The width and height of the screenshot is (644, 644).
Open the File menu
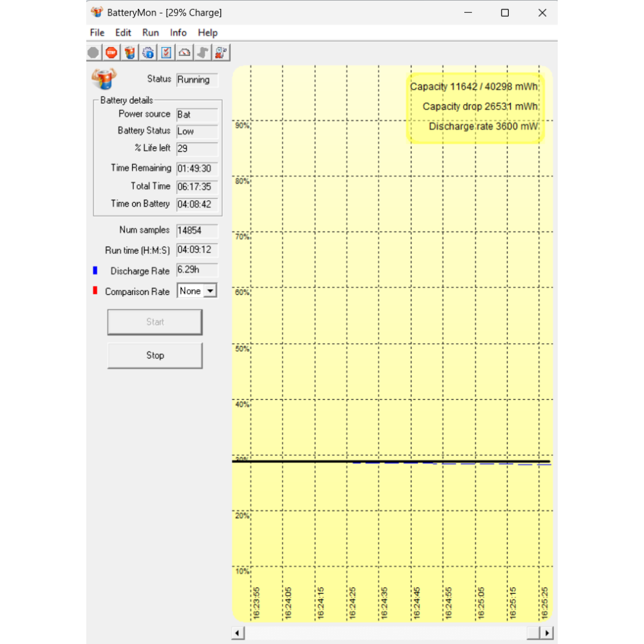(97, 33)
